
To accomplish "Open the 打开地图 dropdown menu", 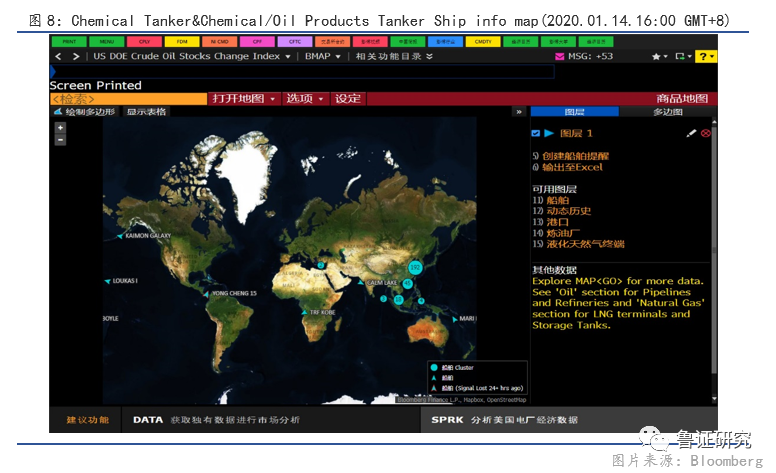I will tap(244, 99).
